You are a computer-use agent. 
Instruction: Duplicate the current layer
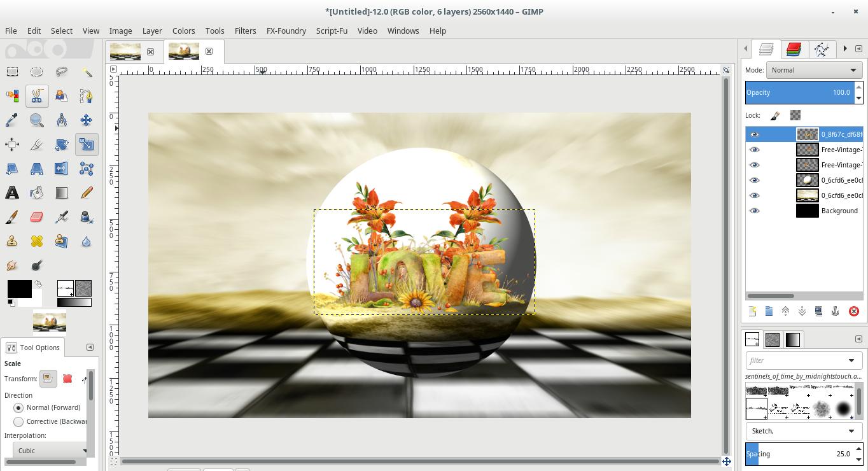click(x=818, y=311)
